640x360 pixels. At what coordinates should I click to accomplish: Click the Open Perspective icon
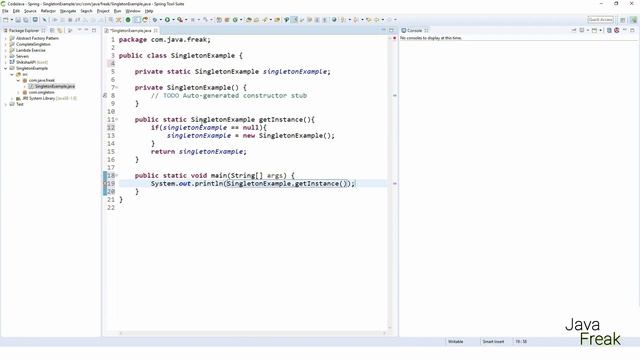(x=623, y=20)
